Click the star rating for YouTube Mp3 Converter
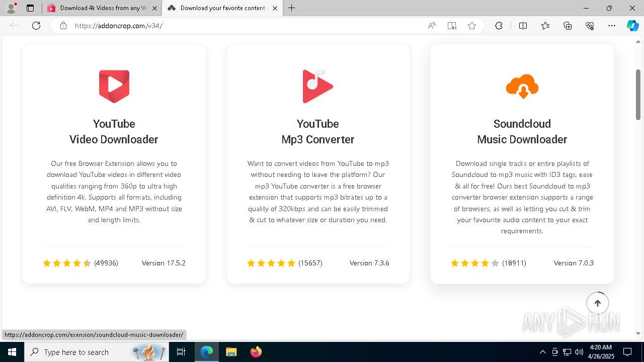The width and height of the screenshot is (644, 362). point(271,263)
